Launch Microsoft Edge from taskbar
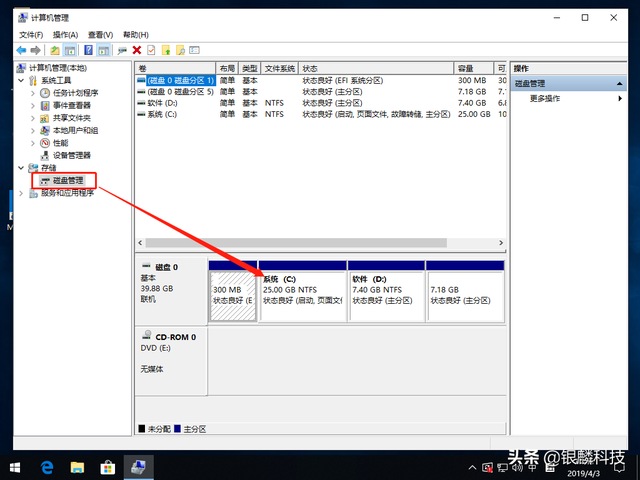Image resolution: width=640 pixels, height=480 pixels. point(47,468)
